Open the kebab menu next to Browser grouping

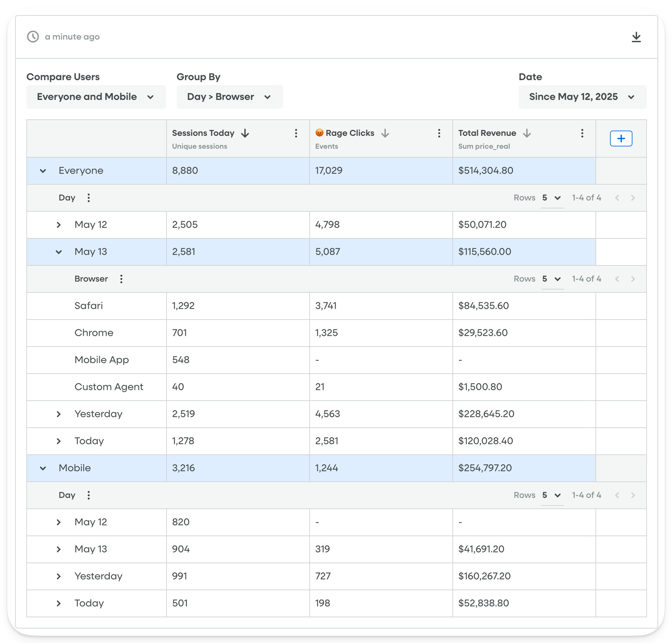click(x=121, y=279)
